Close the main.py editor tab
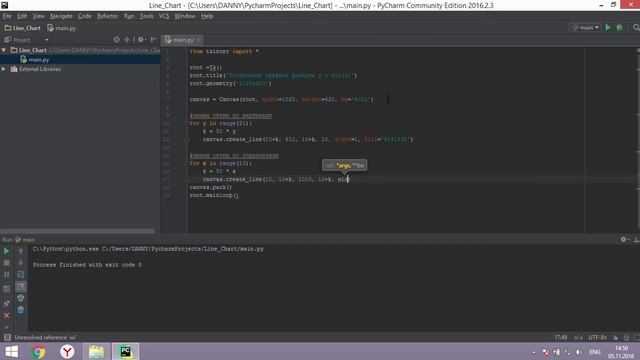Viewport: 640px width, 360px height. (198, 40)
